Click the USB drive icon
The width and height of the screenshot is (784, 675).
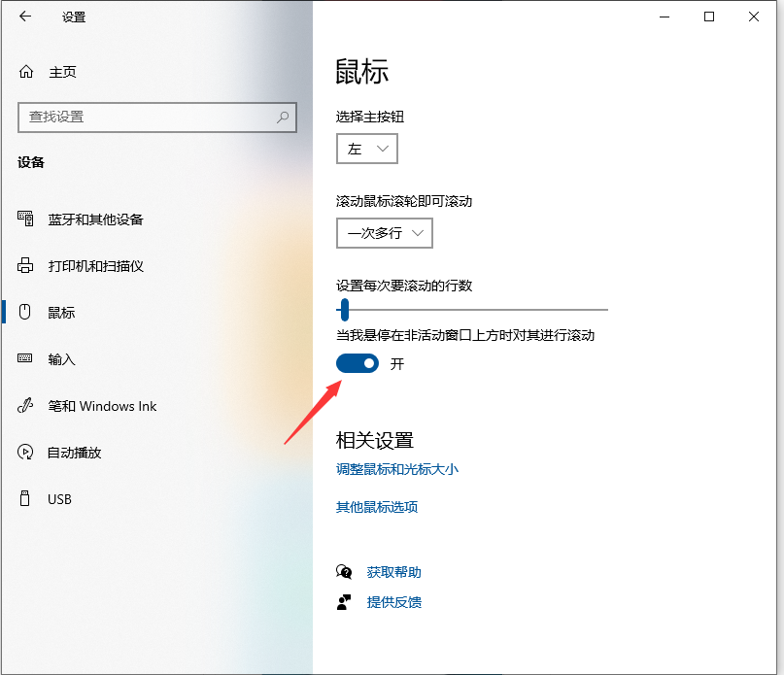click(x=26, y=499)
